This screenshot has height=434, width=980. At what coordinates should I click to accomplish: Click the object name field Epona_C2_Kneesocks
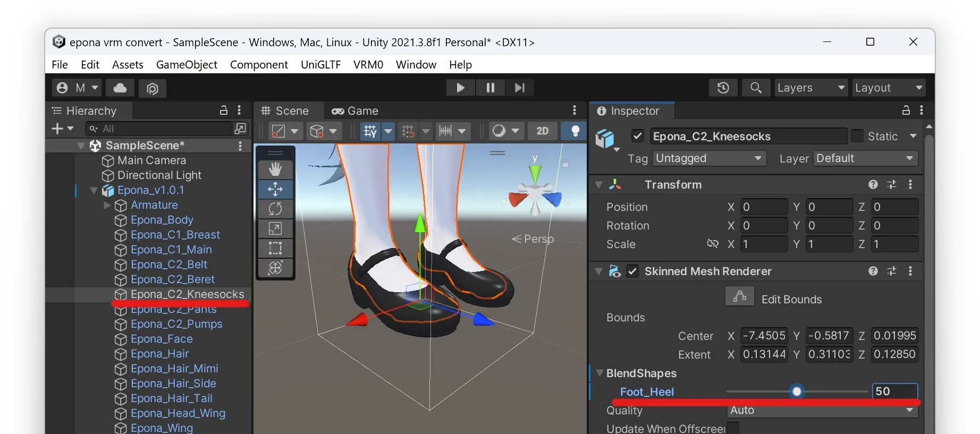click(748, 136)
